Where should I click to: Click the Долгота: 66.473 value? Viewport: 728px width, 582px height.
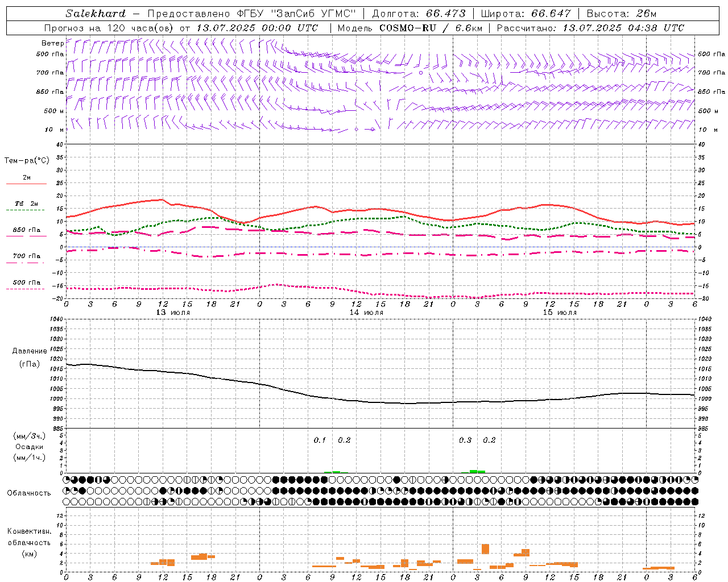419,14
